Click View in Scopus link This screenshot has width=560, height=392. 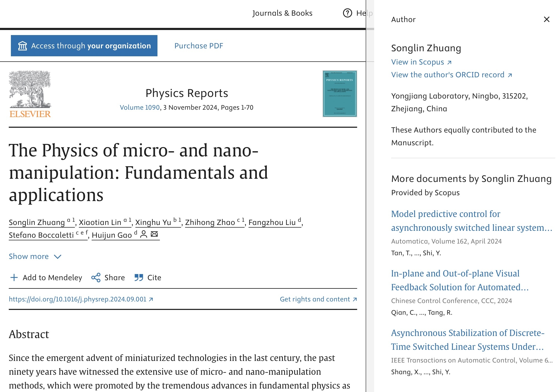click(421, 62)
